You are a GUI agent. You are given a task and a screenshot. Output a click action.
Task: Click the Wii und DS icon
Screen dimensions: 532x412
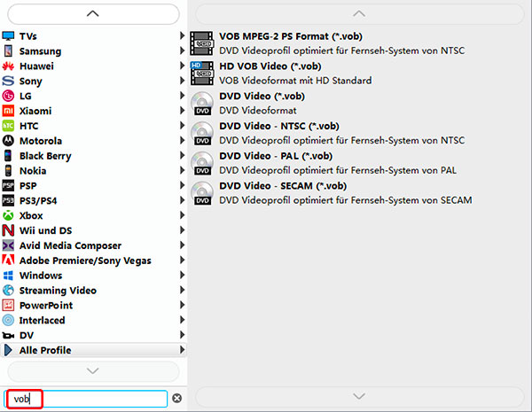(x=8, y=230)
